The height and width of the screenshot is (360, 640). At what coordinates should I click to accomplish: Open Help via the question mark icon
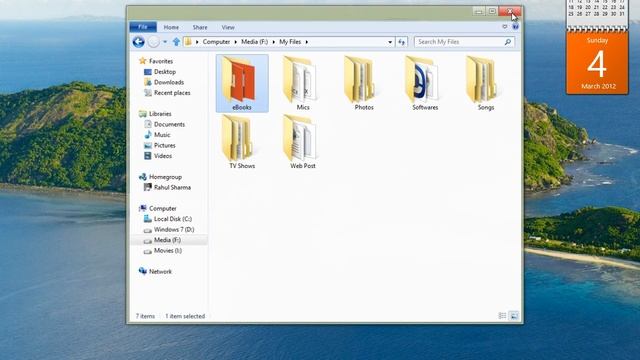click(516, 27)
